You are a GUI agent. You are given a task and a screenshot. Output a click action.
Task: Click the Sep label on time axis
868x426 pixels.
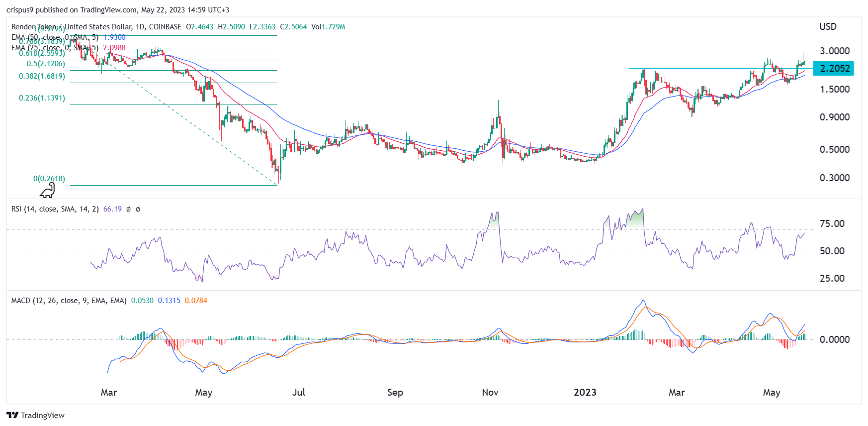[395, 392]
